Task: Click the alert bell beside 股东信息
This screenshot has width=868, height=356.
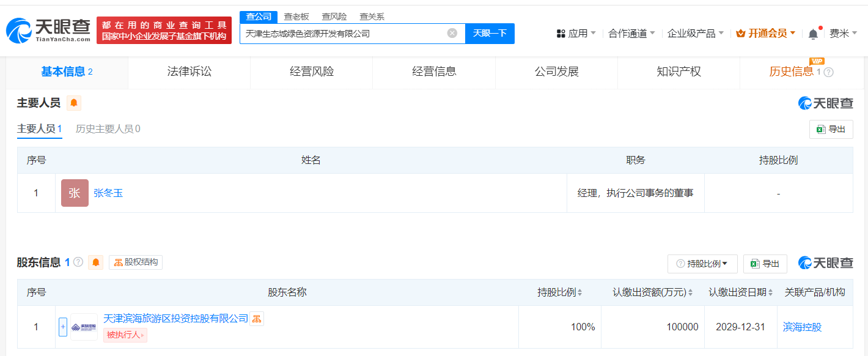Action: [x=96, y=262]
